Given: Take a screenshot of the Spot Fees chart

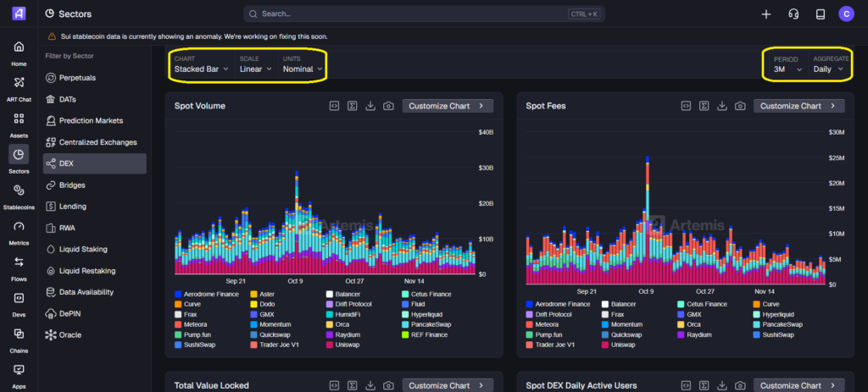Looking at the screenshot, I should coord(740,106).
